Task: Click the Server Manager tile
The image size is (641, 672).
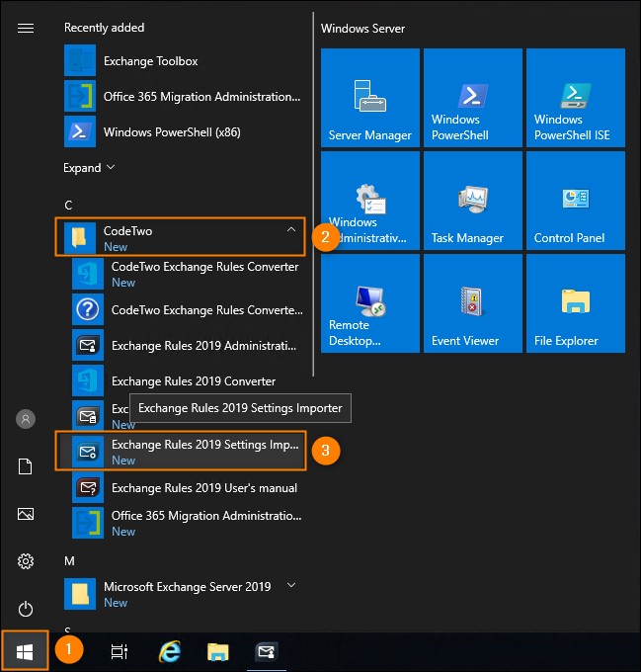Action: 370,98
